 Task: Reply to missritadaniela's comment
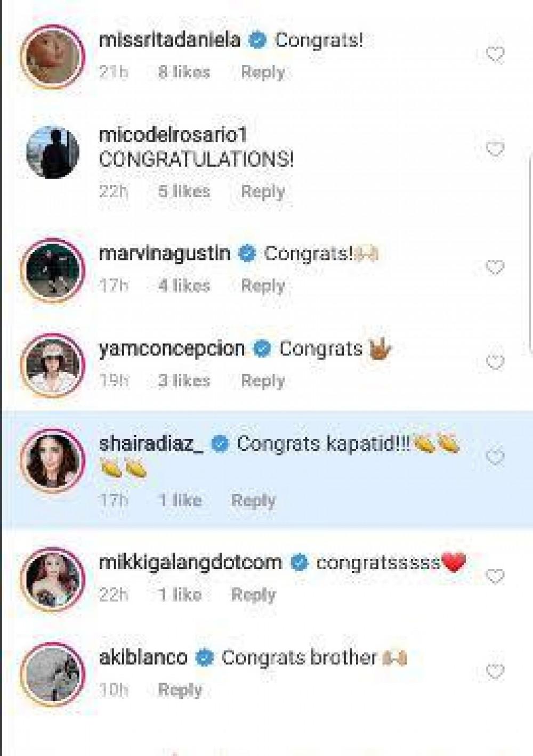pos(263,72)
